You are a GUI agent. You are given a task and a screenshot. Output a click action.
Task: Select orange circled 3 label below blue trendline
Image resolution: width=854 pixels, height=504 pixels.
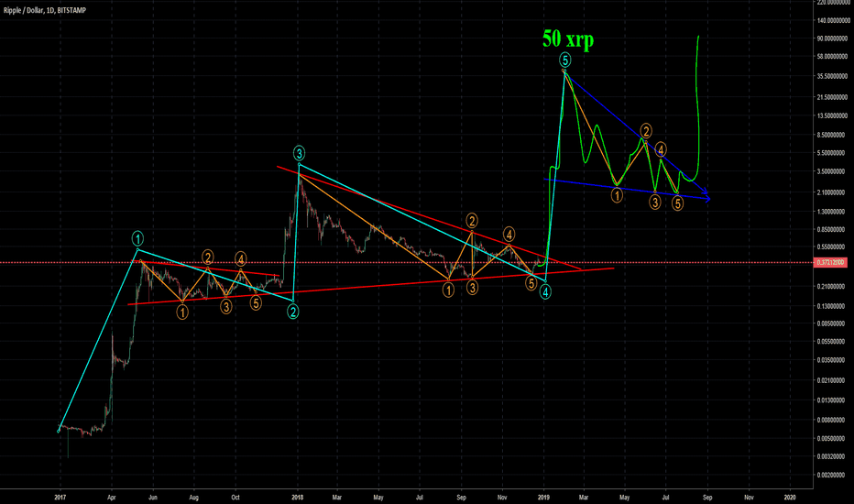pyautogui.click(x=655, y=203)
